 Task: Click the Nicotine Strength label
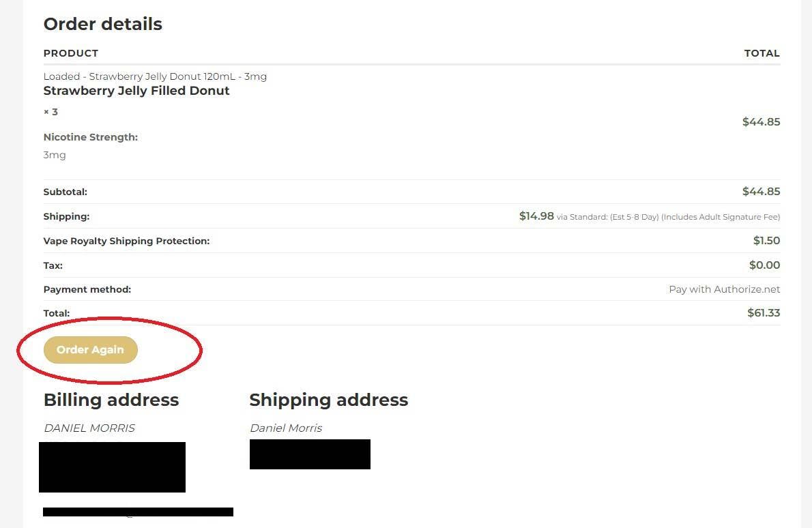(x=91, y=137)
